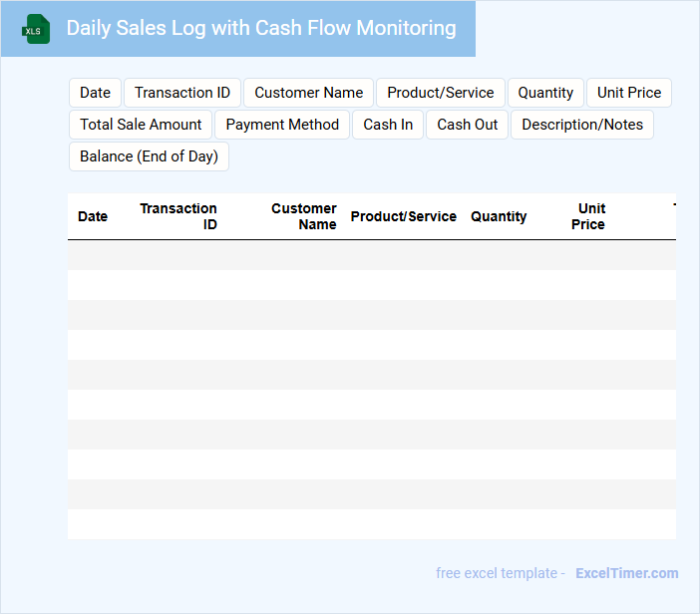Screen dimensions: 700x614
Task: Click the Quantity tag
Action: click(x=545, y=93)
